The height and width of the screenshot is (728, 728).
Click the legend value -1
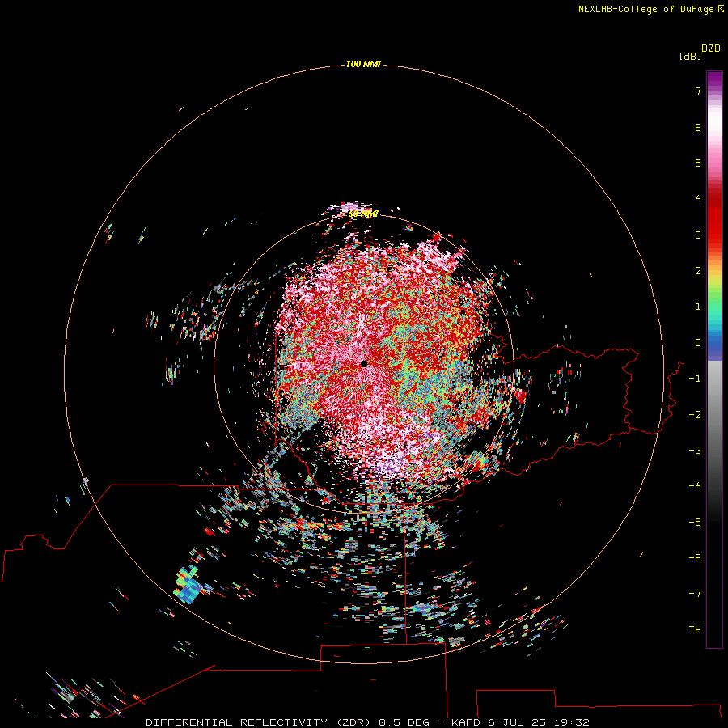point(695,379)
